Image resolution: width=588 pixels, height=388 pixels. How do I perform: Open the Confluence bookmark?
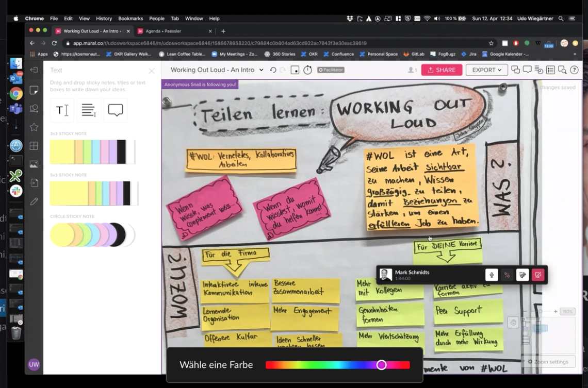[x=339, y=54]
